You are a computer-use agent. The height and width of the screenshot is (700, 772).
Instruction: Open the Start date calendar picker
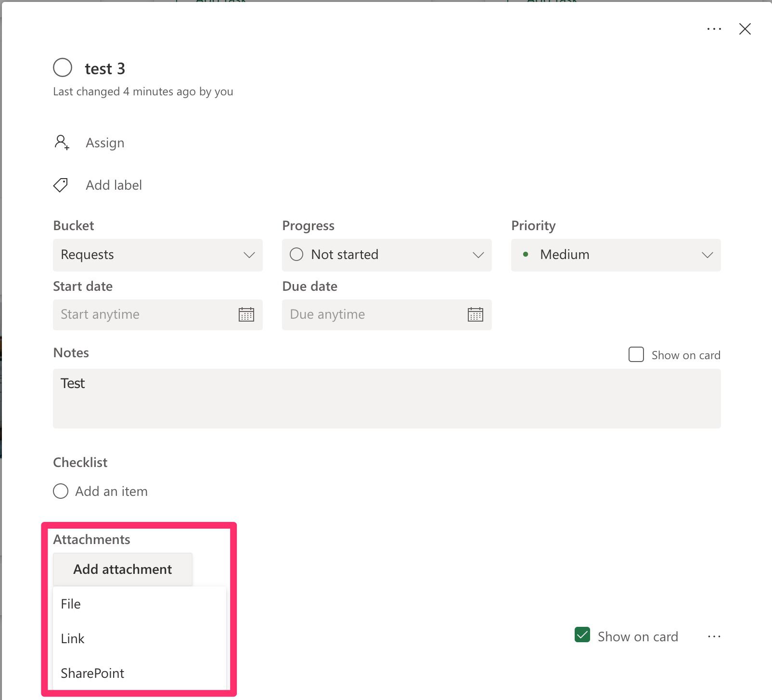tap(246, 314)
